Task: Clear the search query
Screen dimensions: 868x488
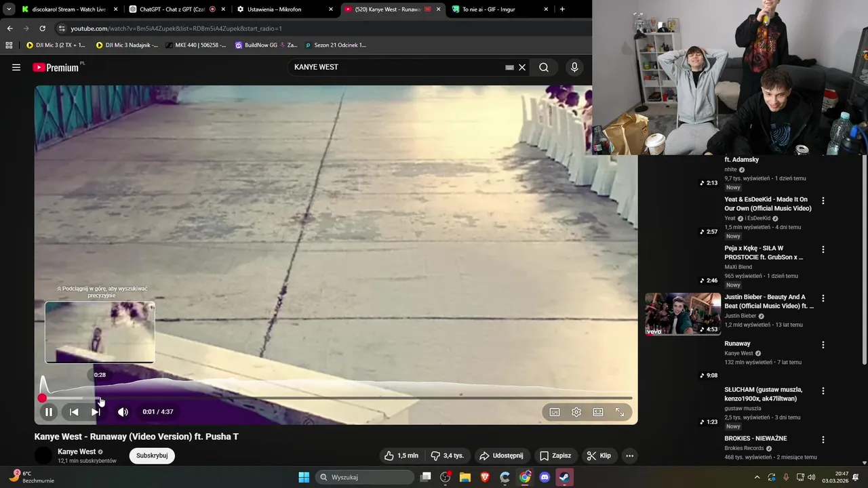Action: pos(522,67)
